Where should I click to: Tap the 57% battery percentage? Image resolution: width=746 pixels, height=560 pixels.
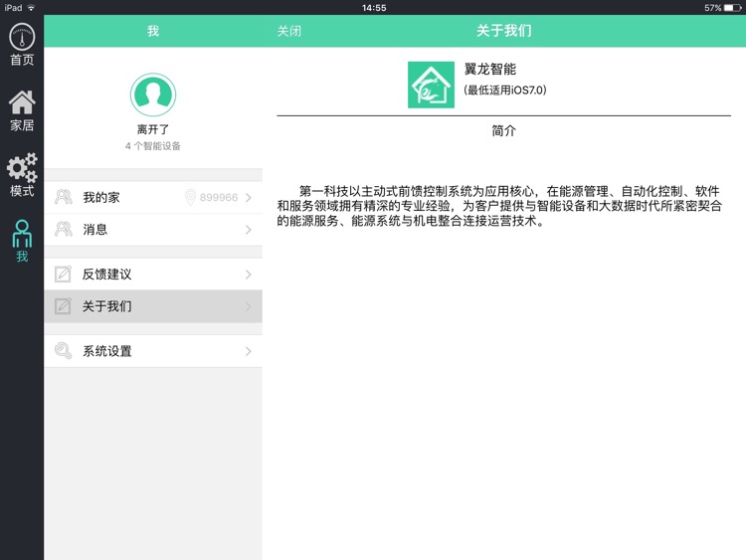pos(713,8)
